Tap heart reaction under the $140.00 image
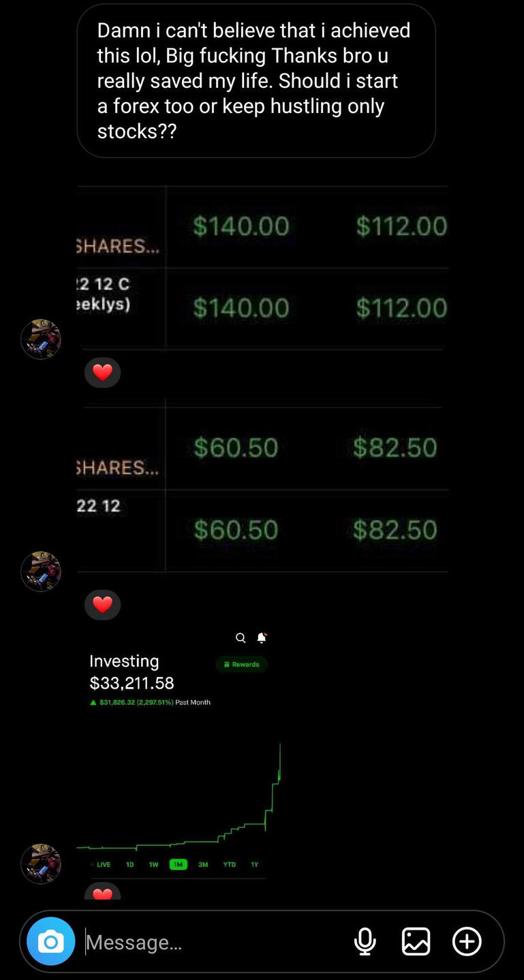This screenshot has width=524, height=980. (102, 373)
